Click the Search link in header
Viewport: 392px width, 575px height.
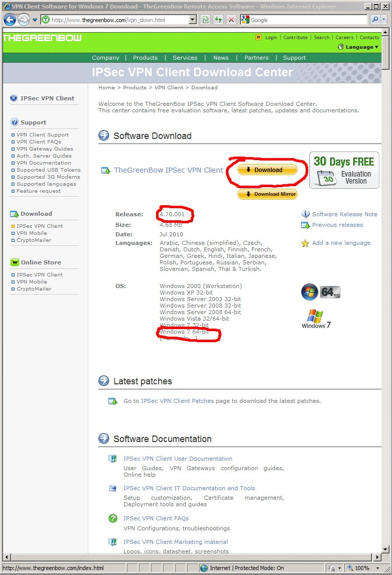click(322, 38)
